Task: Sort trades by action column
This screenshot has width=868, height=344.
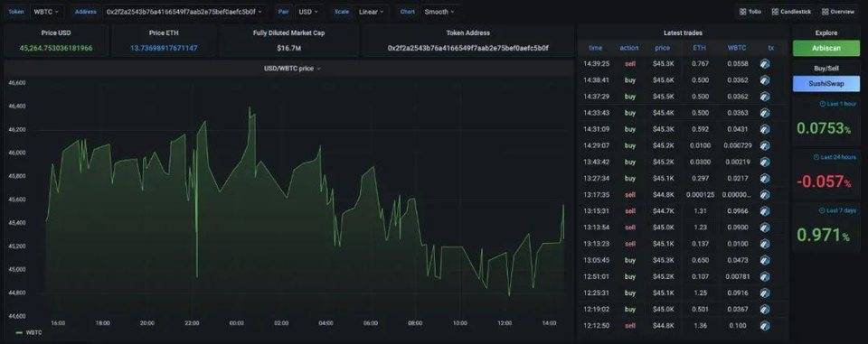Action: [629, 48]
